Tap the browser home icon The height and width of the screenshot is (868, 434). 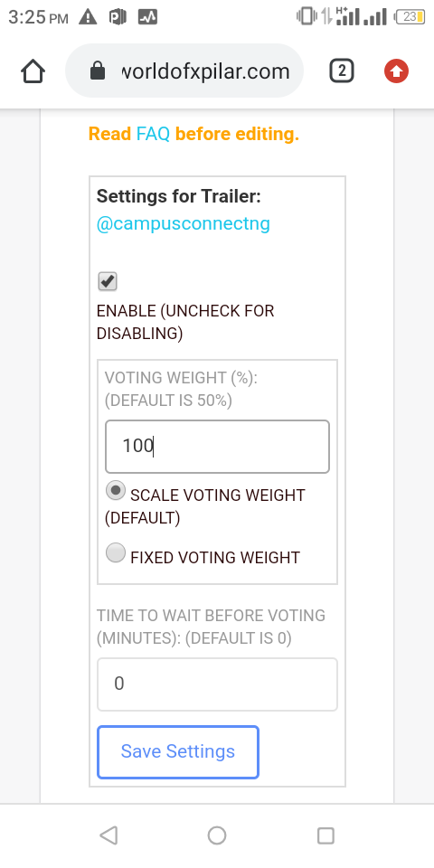(33, 71)
